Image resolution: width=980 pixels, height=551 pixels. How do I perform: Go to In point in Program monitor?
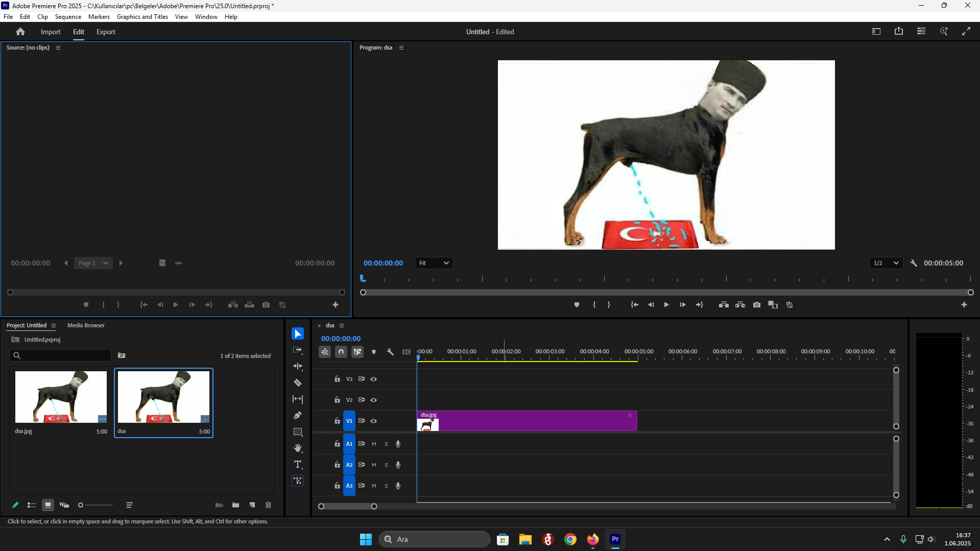pos(634,305)
